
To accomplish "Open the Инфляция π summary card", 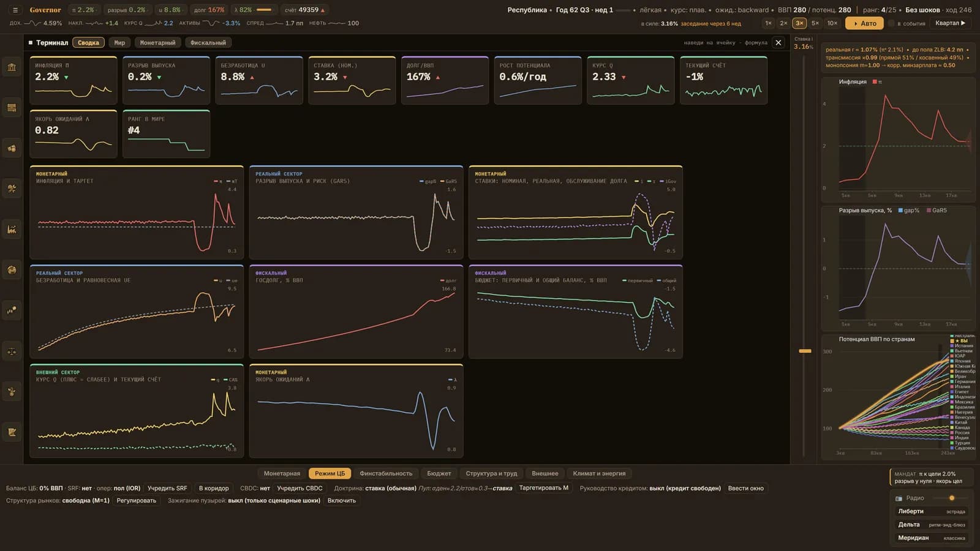I will coord(73,80).
